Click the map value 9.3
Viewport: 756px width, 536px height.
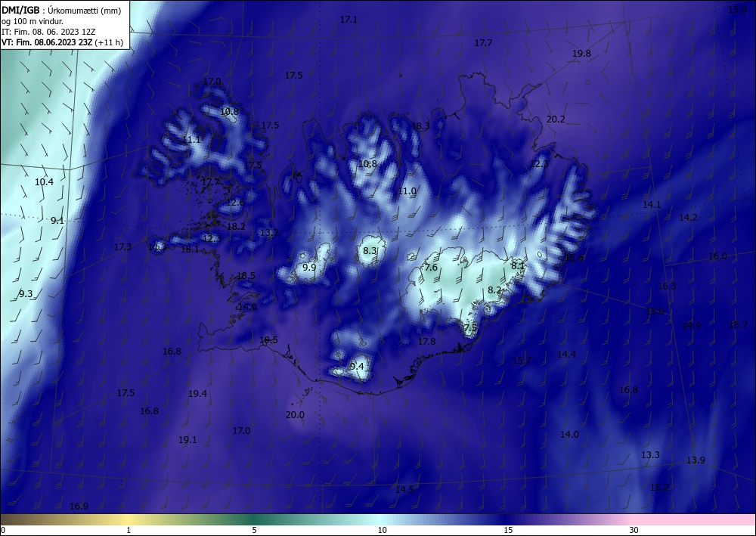point(26,294)
